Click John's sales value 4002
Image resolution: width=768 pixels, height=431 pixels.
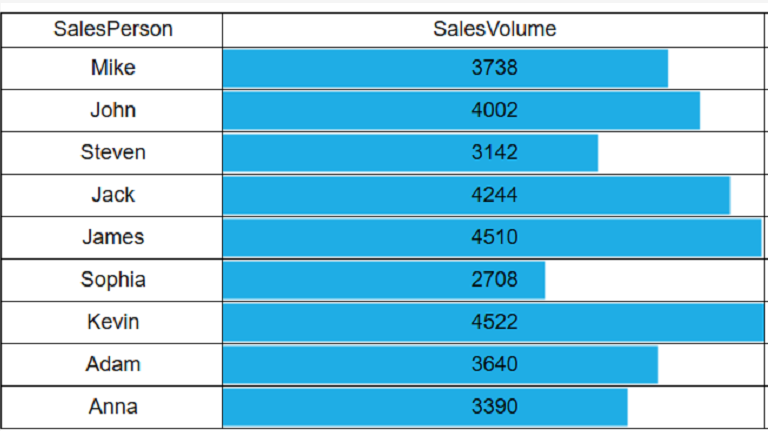click(x=494, y=110)
